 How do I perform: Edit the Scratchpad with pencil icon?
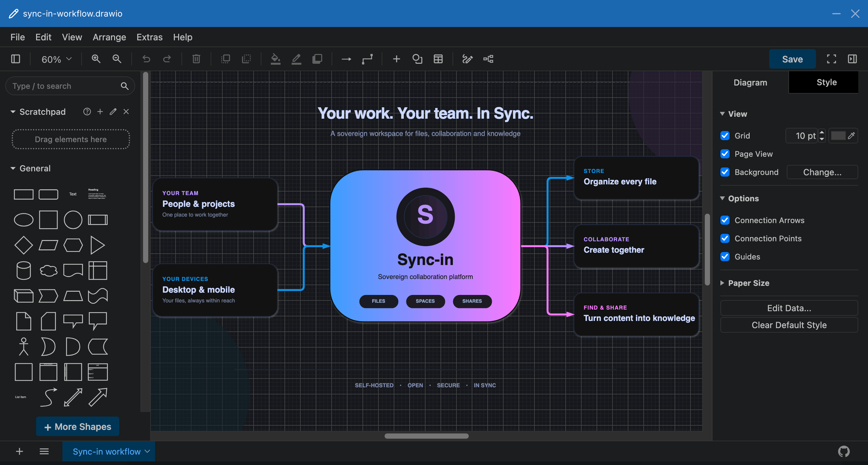click(x=113, y=112)
